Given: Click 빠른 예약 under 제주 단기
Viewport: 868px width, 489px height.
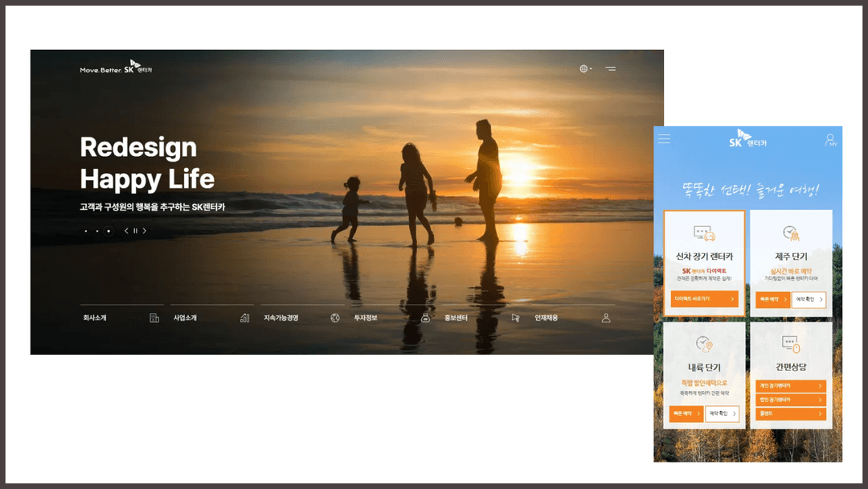Looking at the screenshot, I should click(773, 300).
